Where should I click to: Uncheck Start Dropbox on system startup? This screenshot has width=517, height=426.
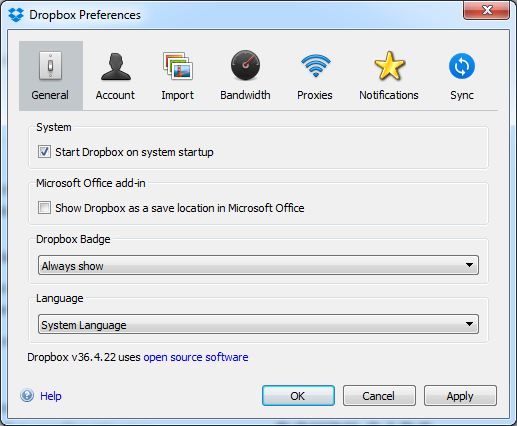[x=44, y=152]
